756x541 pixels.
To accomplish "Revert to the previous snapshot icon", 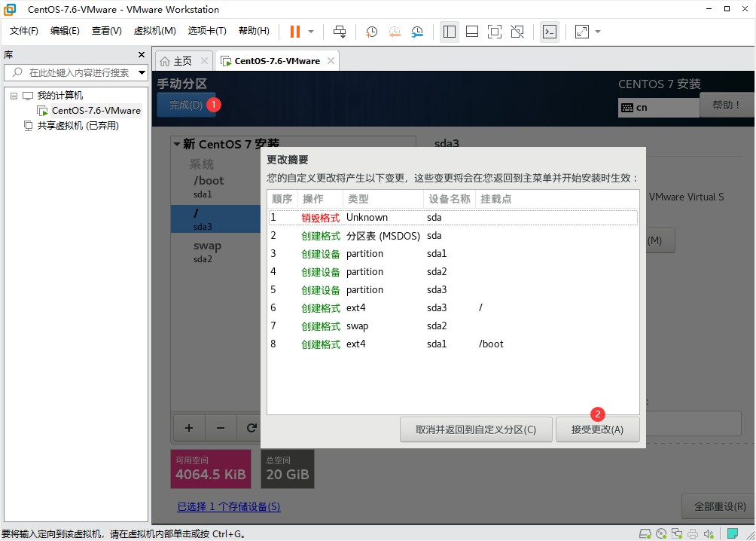I will pyautogui.click(x=395, y=32).
